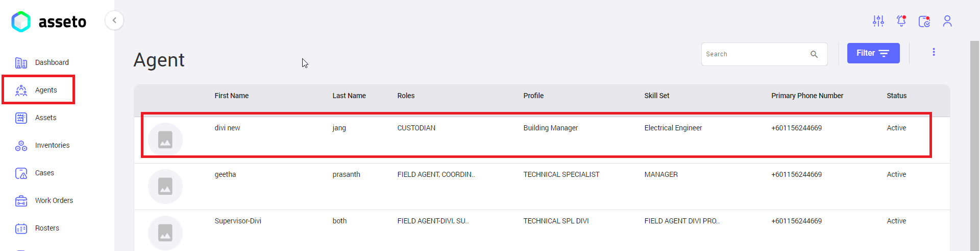
Task: Open the settings sliders icon in header
Action: [x=878, y=21]
